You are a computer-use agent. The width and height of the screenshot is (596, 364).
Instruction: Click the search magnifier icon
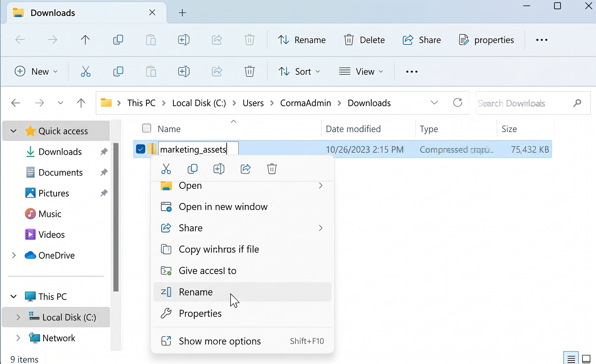click(x=577, y=103)
